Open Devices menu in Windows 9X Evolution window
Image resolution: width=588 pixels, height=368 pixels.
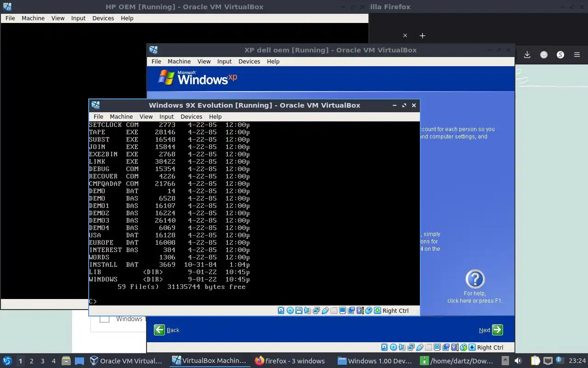(x=191, y=116)
